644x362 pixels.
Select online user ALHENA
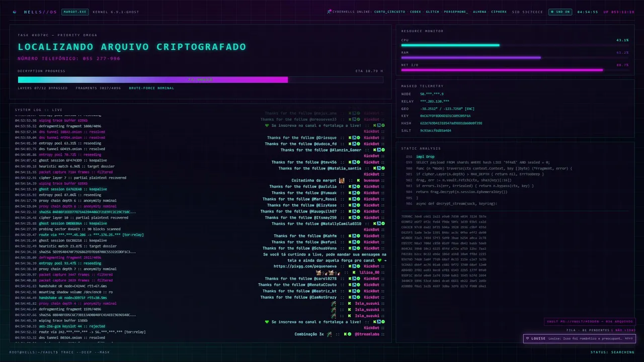pyautogui.click(x=479, y=12)
